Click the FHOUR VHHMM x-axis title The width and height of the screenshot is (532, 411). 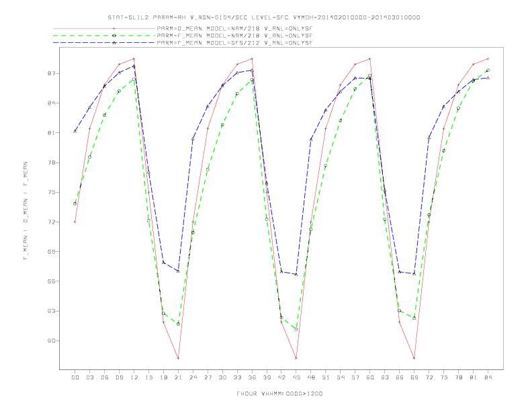click(279, 394)
